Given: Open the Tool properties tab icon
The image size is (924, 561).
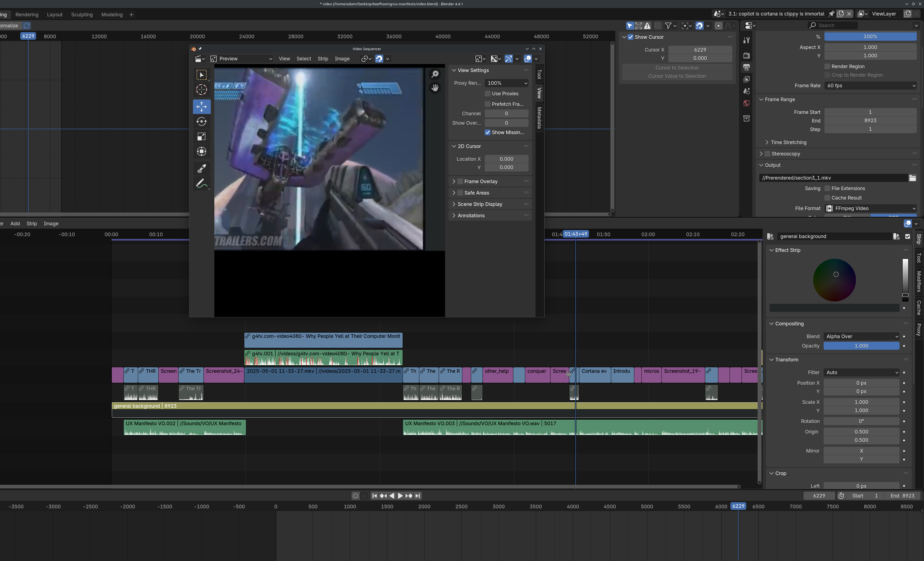Looking at the screenshot, I should pos(747,40).
